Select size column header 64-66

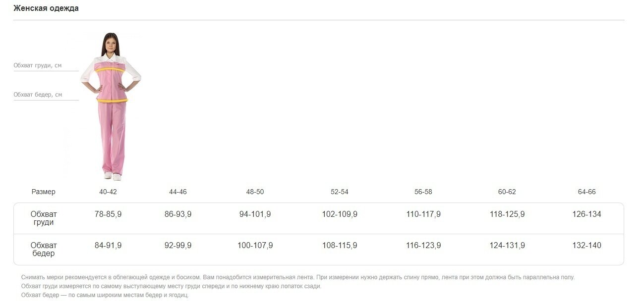point(587,192)
